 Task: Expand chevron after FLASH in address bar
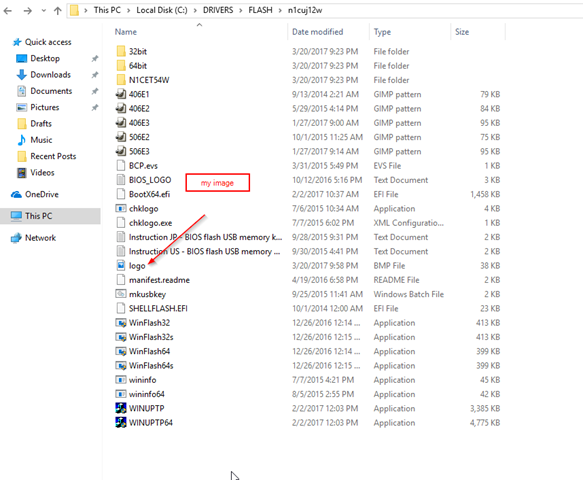click(280, 10)
